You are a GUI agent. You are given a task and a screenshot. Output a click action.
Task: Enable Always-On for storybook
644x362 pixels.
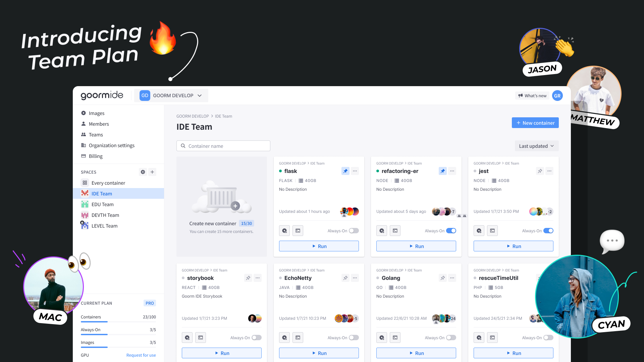click(257, 338)
